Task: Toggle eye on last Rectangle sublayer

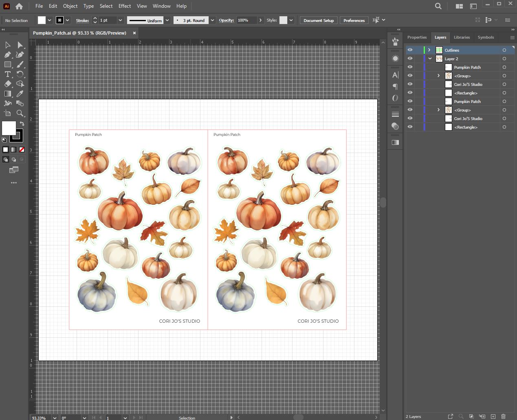Action: click(x=410, y=127)
